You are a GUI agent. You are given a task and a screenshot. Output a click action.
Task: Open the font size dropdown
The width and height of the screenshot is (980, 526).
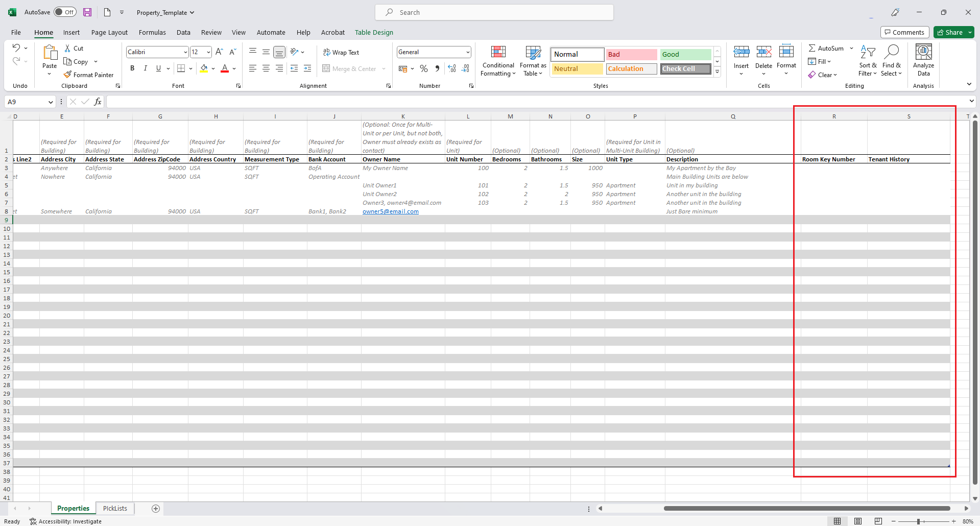point(208,52)
